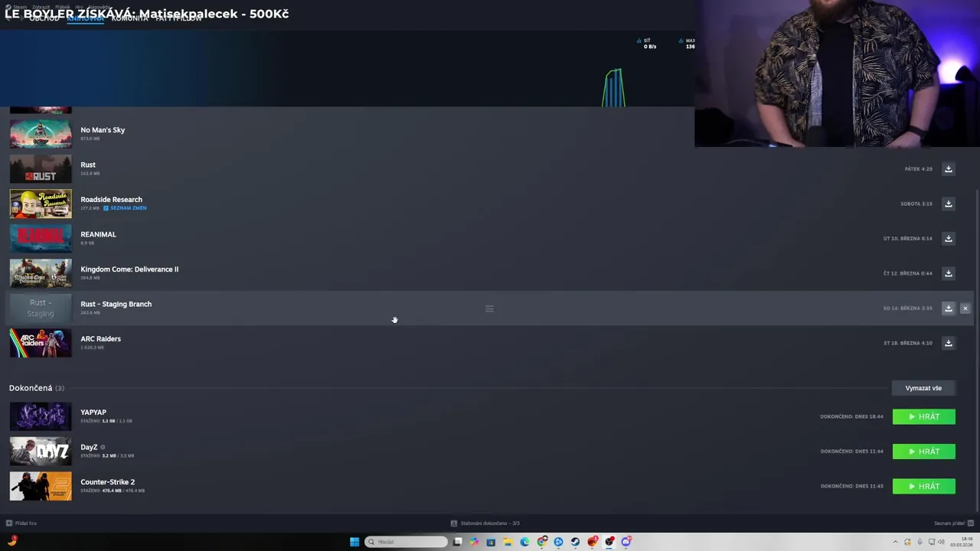
Task: Open the DayZ thumbnail
Action: 41,452
